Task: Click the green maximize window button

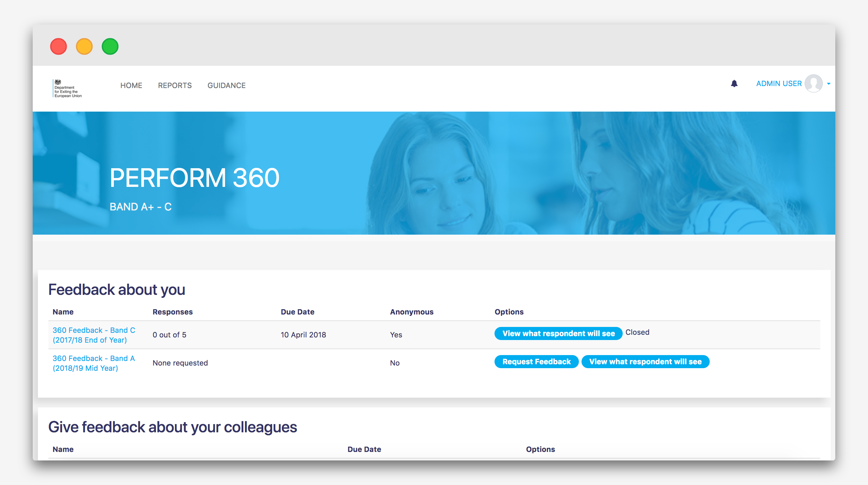Action: coord(110,46)
